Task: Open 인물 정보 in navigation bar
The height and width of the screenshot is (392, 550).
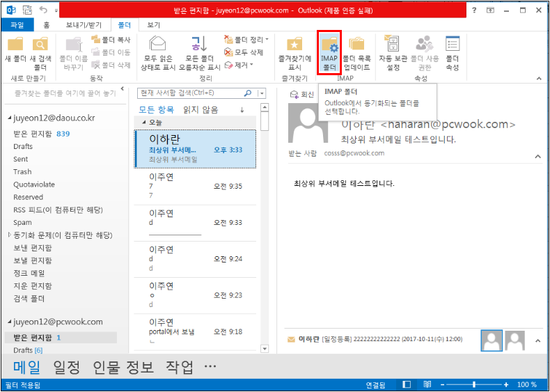Action: click(x=123, y=367)
